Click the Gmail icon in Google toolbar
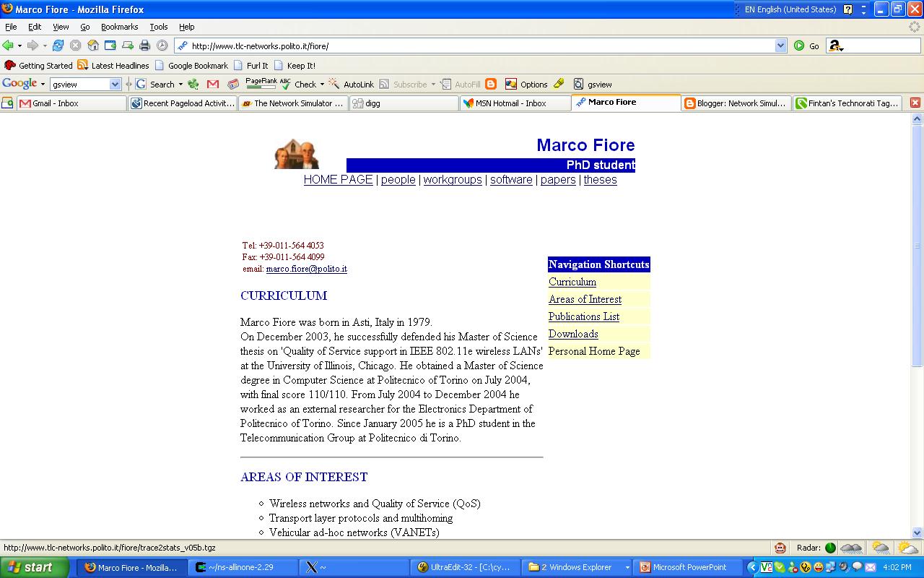924x578 pixels. pos(212,85)
